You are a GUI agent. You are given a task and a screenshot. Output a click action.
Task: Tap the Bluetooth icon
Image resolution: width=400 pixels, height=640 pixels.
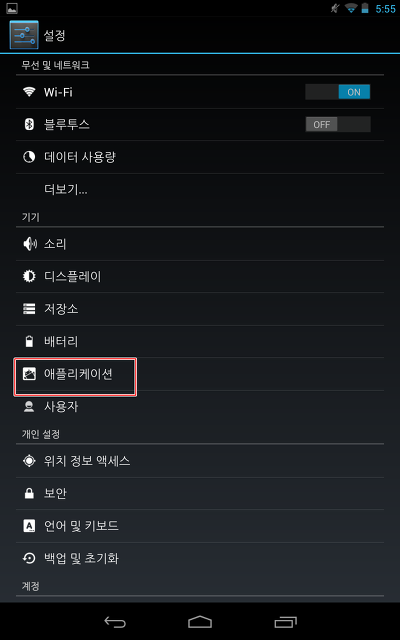click(x=29, y=124)
